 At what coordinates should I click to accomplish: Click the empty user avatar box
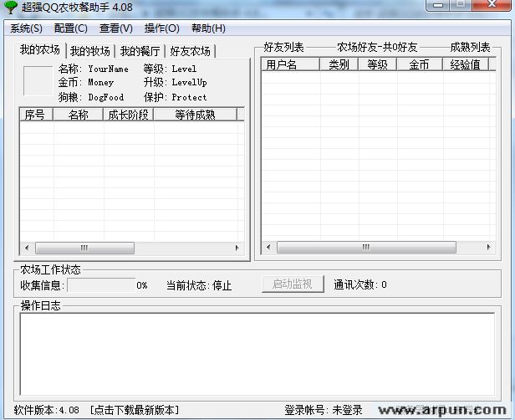click(38, 81)
